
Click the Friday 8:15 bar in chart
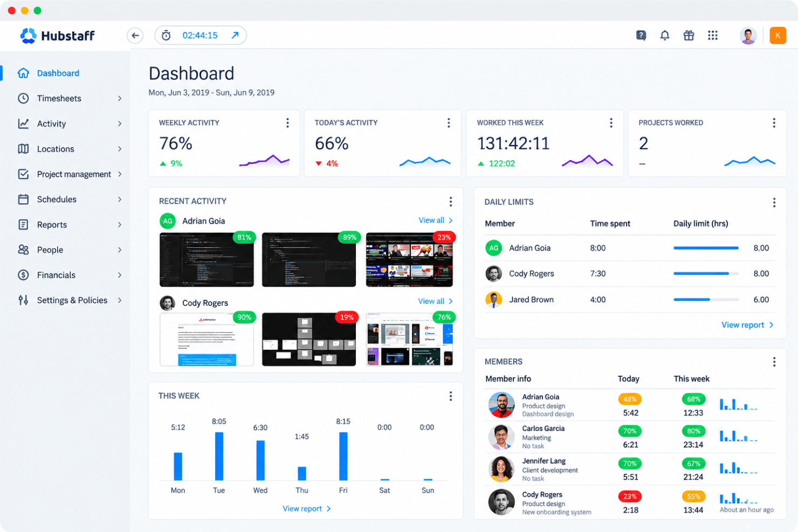click(343, 456)
